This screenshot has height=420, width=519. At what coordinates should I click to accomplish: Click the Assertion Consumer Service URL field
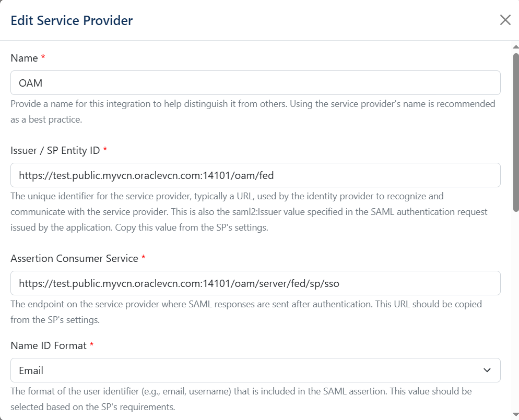[x=255, y=283]
